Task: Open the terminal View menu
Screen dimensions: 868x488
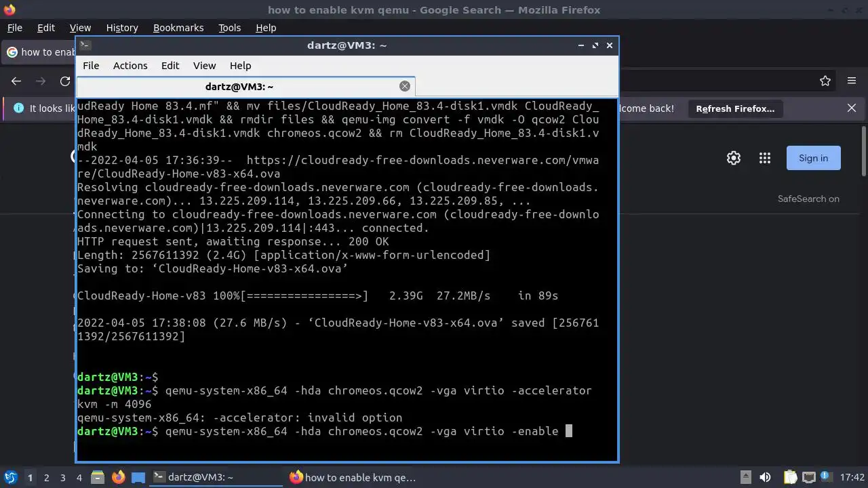Action: pyautogui.click(x=204, y=66)
